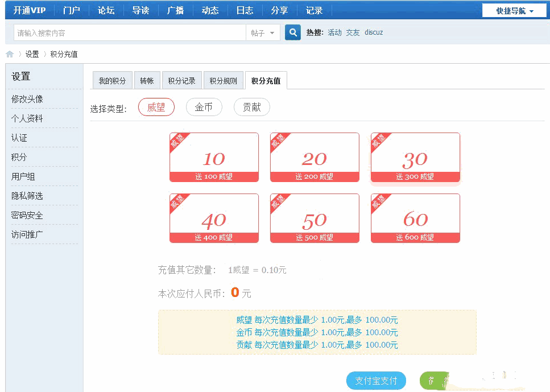550x392 pixels.
Task: Open 论坛 in the top navigation
Action: pyautogui.click(x=106, y=10)
